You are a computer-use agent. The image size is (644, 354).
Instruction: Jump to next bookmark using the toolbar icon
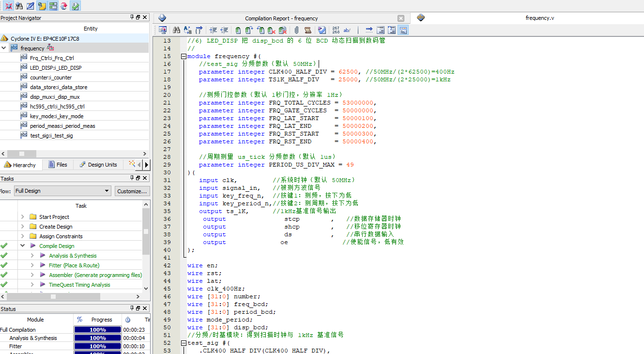[249, 30]
